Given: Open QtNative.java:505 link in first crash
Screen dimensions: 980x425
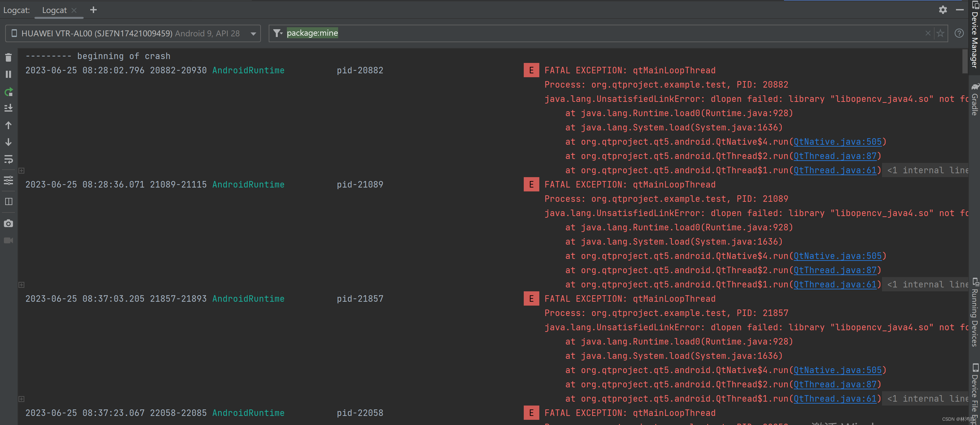Looking at the screenshot, I should coord(837,141).
